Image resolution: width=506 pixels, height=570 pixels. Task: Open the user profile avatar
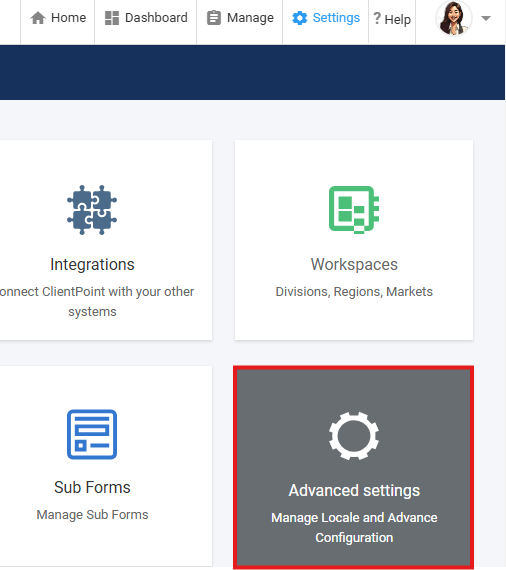click(x=454, y=18)
